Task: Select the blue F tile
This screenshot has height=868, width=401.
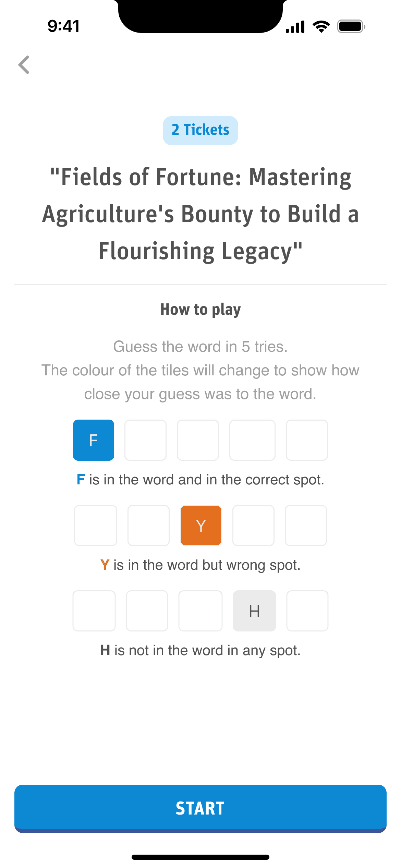Action: [x=93, y=440]
